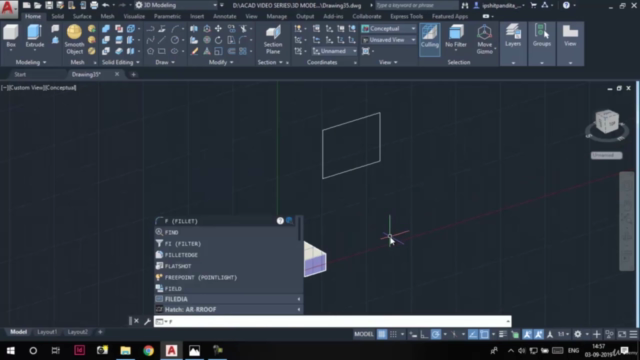Image resolution: width=640 pixels, height=360 pixels.
Task: Expand the Draw panel arrow
Action: pyautogui.click(x=173, y=62)
